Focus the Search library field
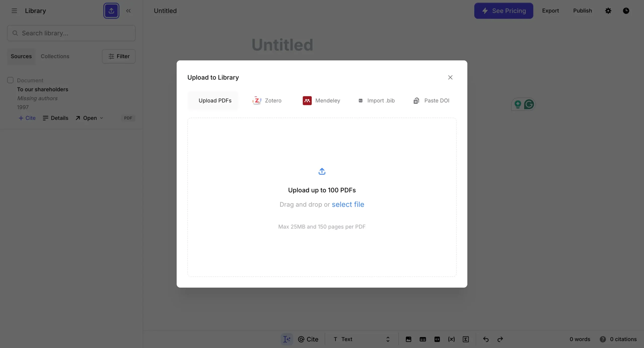644x348 pixels. [71, 33]
